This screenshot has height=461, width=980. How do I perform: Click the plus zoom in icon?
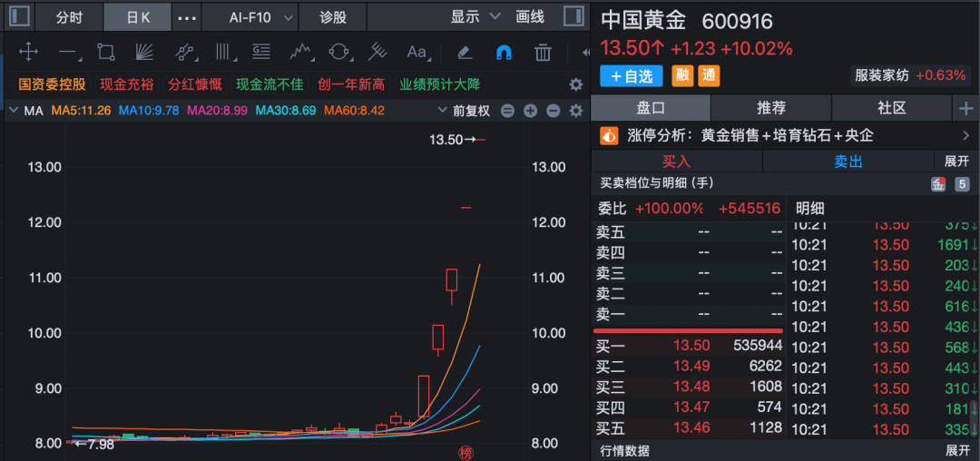coord(530,112)
